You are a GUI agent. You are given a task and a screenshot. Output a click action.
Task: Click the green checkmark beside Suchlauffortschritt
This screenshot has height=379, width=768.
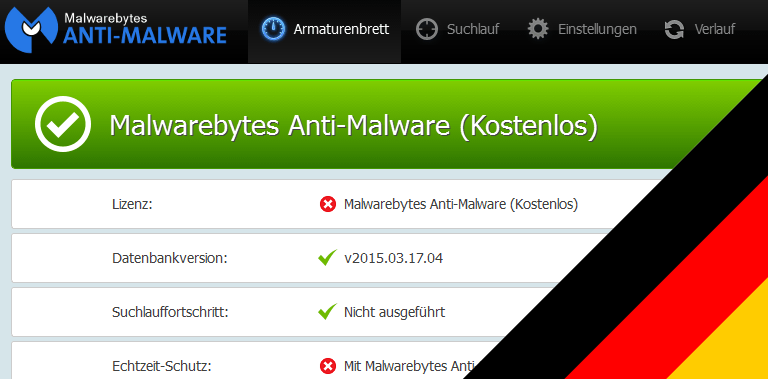pyautogui.click(x=327, y=311)
